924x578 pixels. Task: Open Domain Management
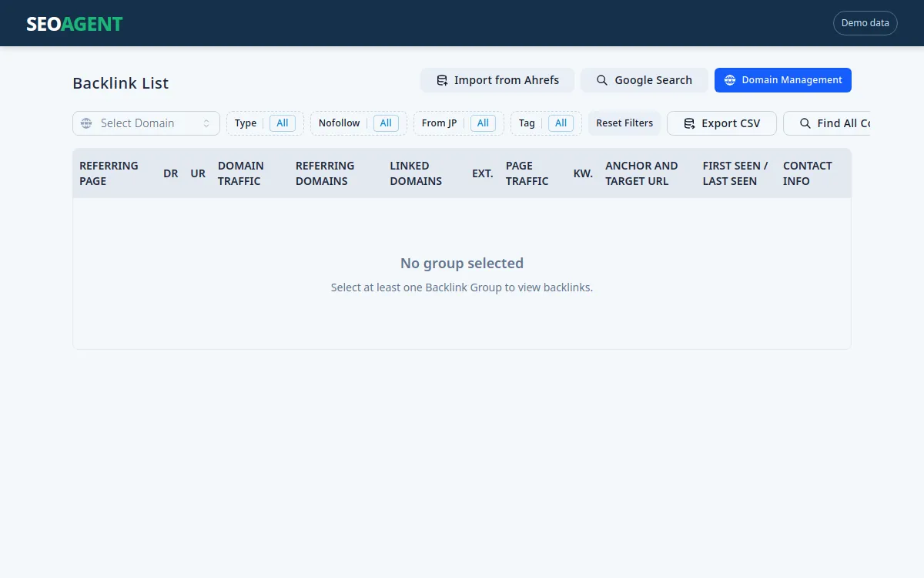[783, 80]
